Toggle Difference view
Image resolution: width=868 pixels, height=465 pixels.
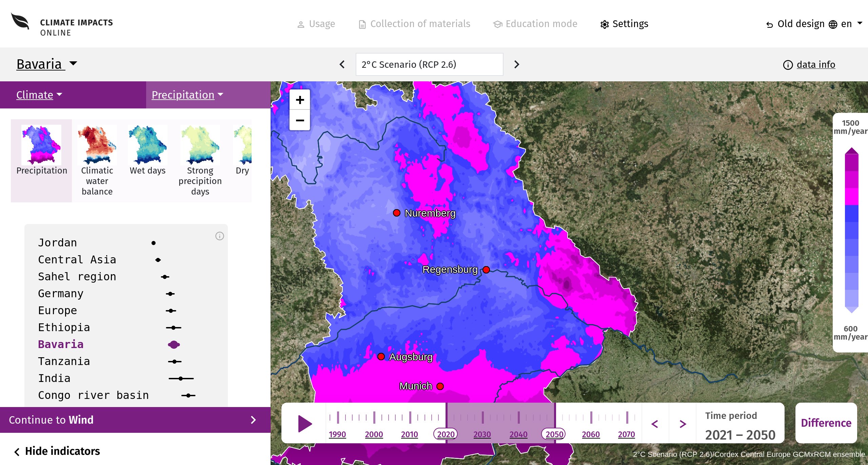click(x=826, y=423)
